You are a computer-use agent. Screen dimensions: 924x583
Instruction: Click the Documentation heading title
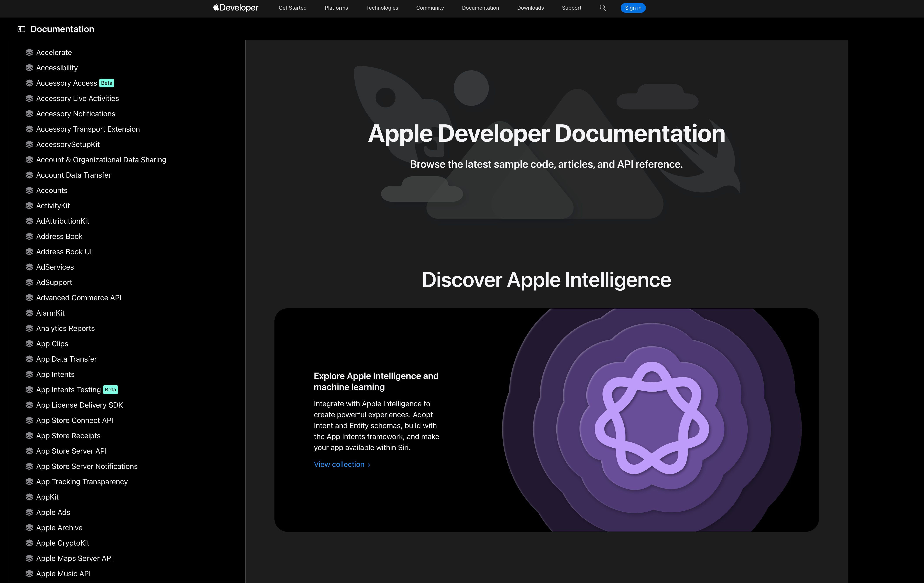[x=62, y=29]
